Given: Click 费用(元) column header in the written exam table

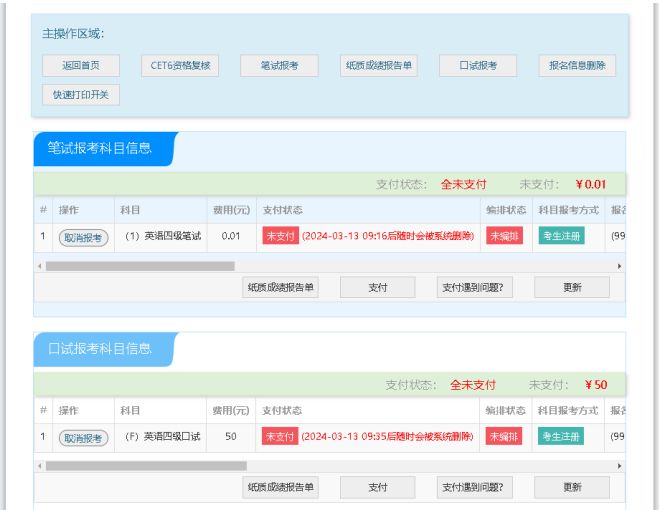Looking at the screenshot, I should point(232,210).
